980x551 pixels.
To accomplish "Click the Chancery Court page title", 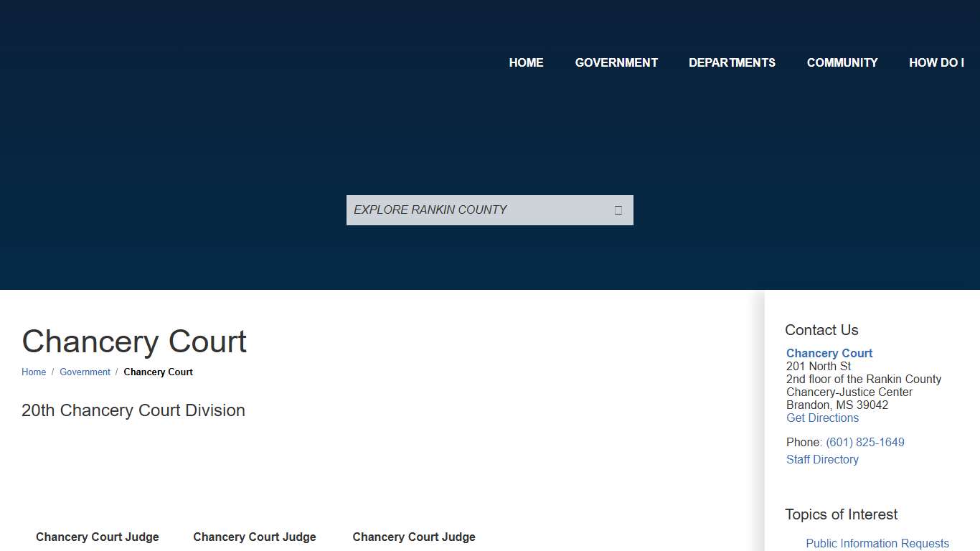I will (134, 342).
